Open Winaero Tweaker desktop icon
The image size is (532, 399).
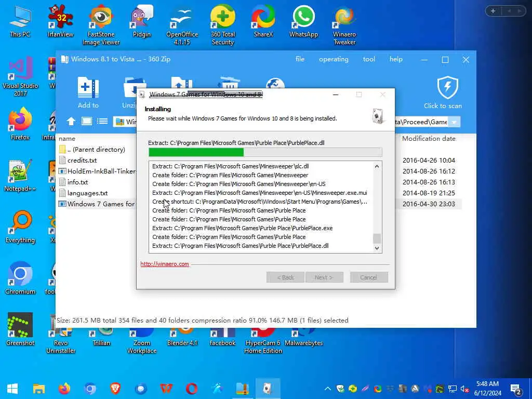[x=344, y=25]
